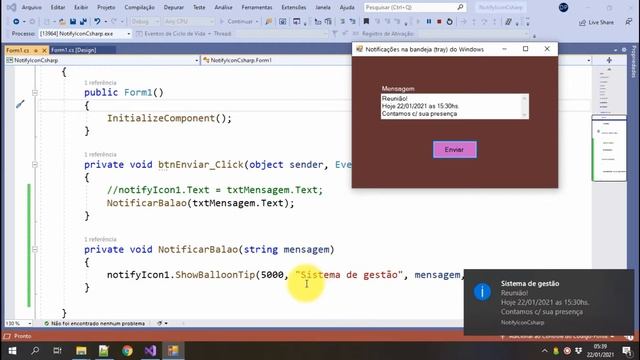Viewport: 640px width, 360px height.
Task: Open the Any CPU platform dropdown
Action: click(x=189, y=22)
